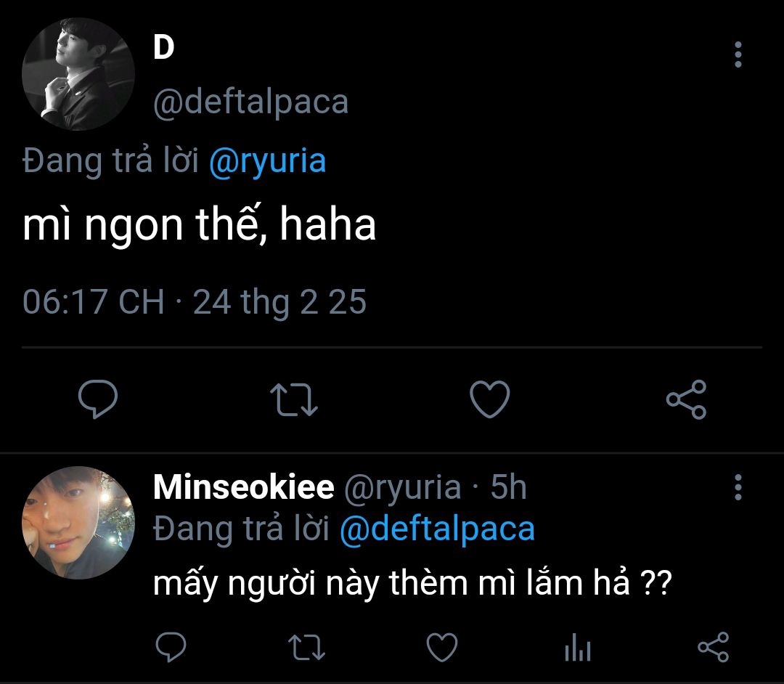
Task: Open more options for Minseokiee's tweet
Action: point(738,488)
